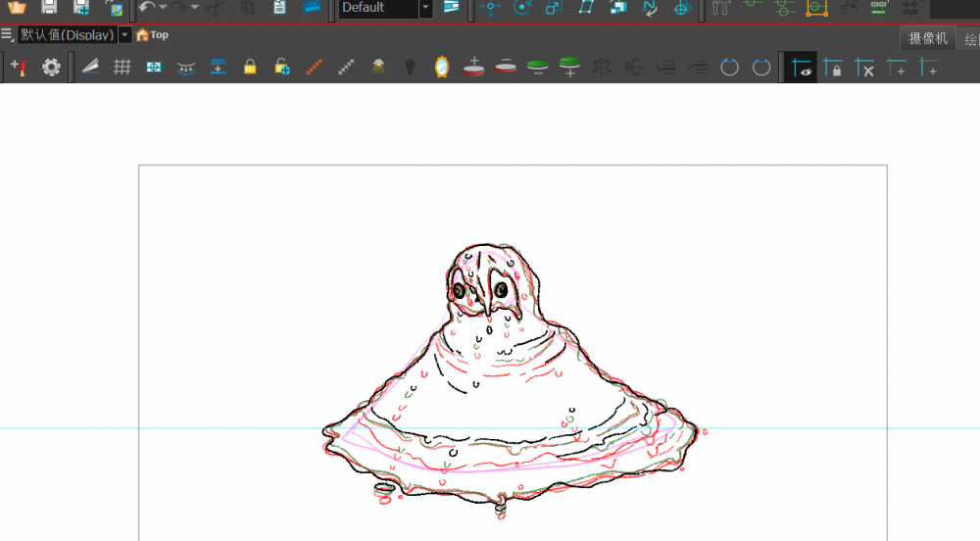The width and height of the screenshot is (980, 541).
Task: Click the blue safe area frame icon
Action: [154, 68]
